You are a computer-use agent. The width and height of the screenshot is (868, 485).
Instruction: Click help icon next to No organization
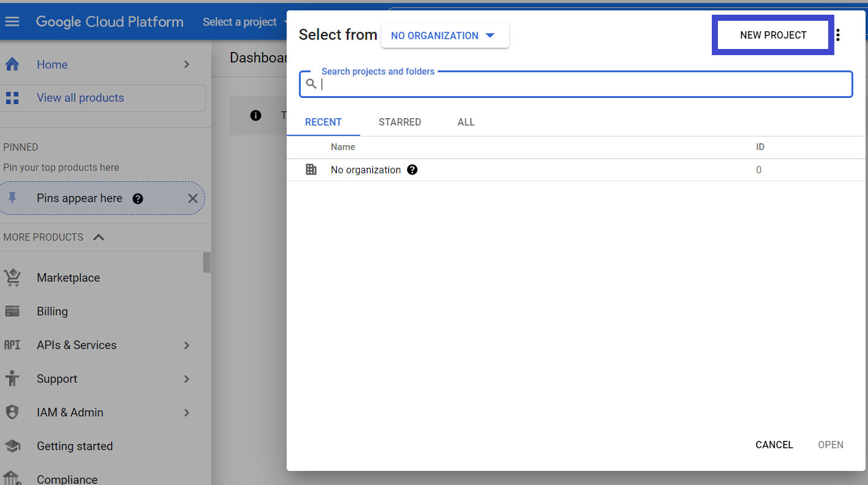click(412, 170)
